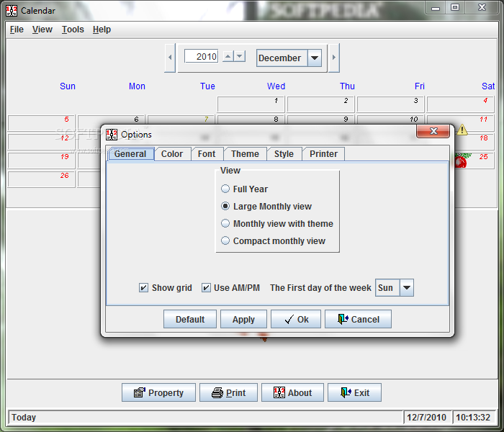
Task: Switch to the Color tab
Action: click(x=172, y=154)
